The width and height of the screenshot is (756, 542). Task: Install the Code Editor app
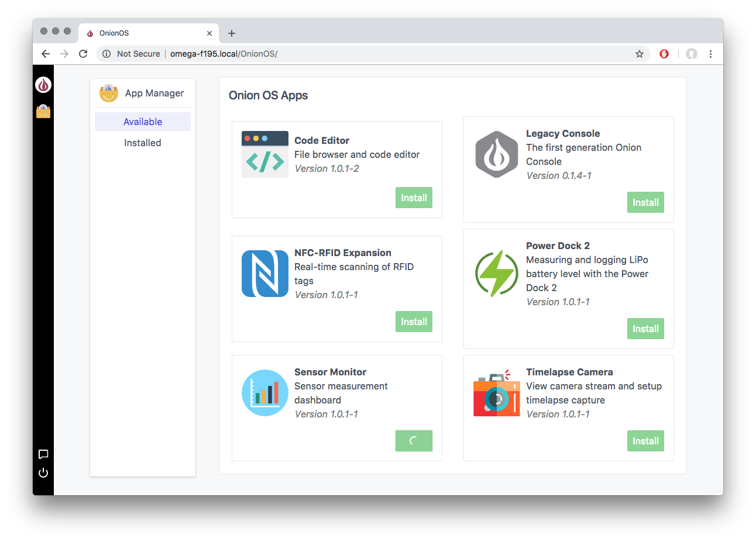(x=414, y=198)
